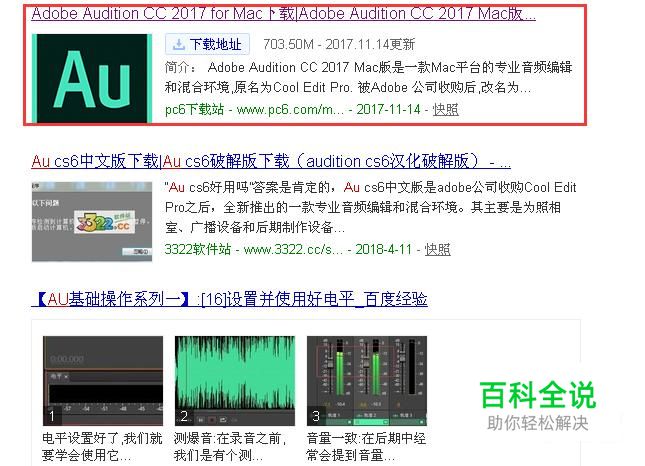Click thumbnail 3, the mixer faders image
This screenshot has width=645, height=466.
tap(367, 381)
